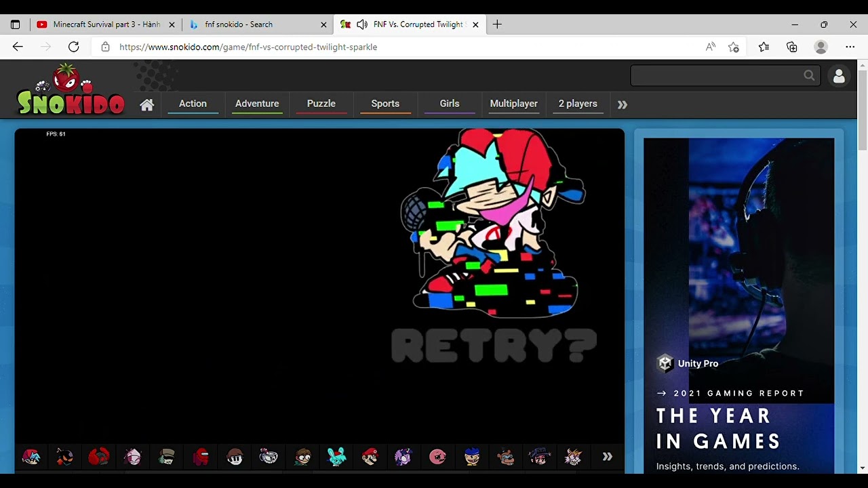The width and height of the screenshot is (868, 488).
Task: Open the Multiplayer category
Action: point(514,104)
